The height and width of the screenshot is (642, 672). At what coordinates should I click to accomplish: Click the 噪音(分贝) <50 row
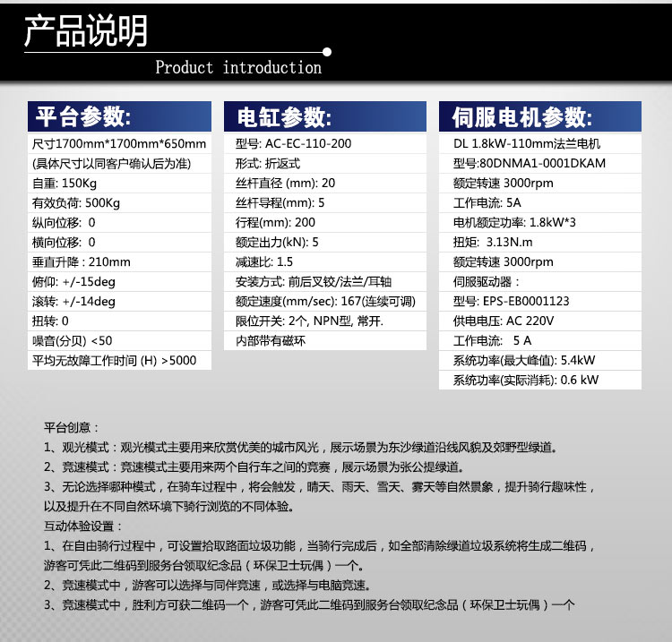coord(73,340)
